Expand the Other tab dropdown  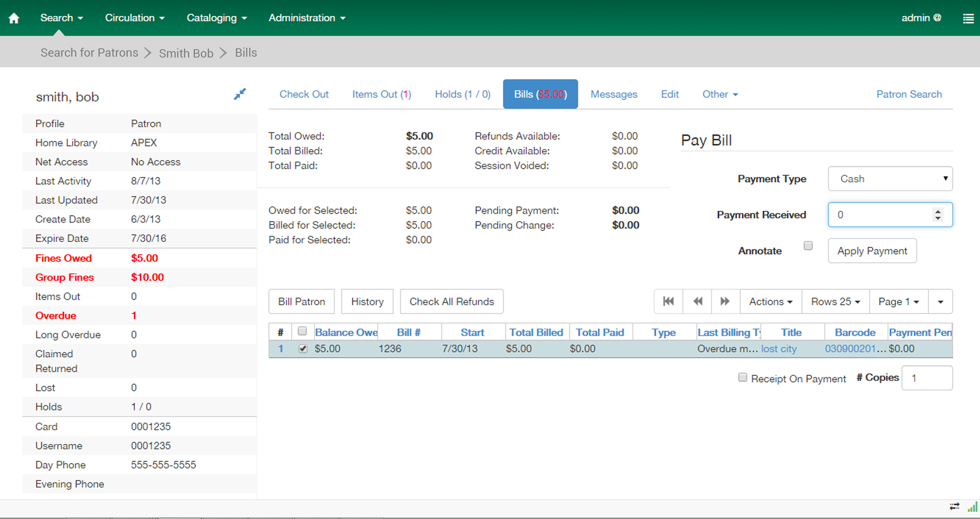pyautogui.click(x=720, y=94)
